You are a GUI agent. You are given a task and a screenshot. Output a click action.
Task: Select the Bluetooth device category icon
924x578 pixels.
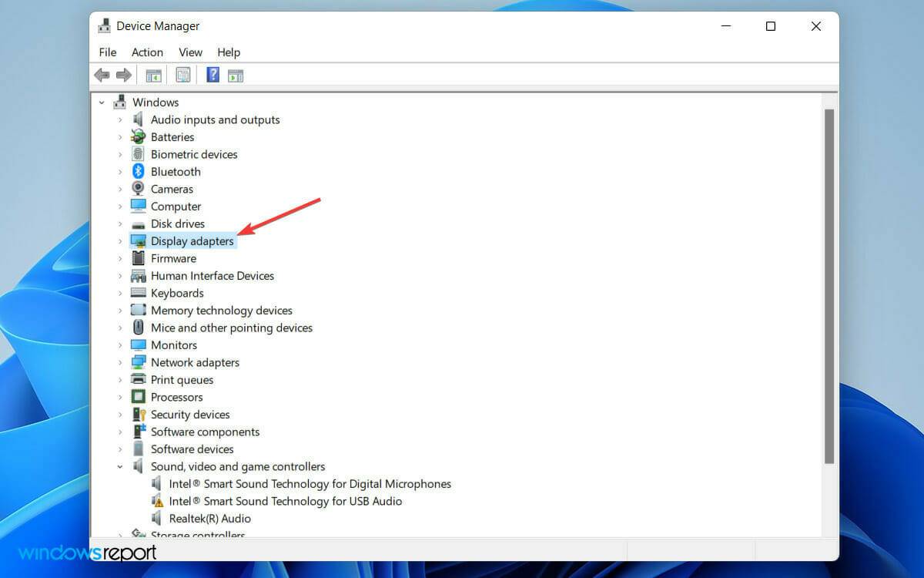[x=139, y=172]
